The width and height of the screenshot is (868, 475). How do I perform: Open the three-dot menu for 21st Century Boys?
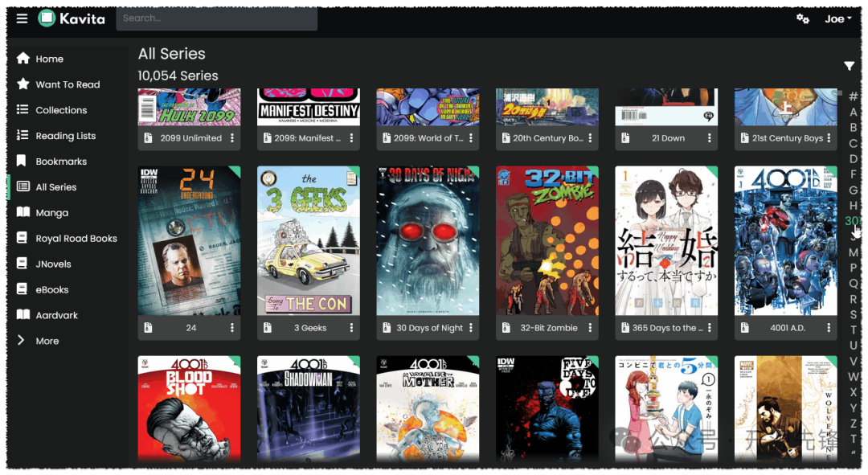(829, 138)
